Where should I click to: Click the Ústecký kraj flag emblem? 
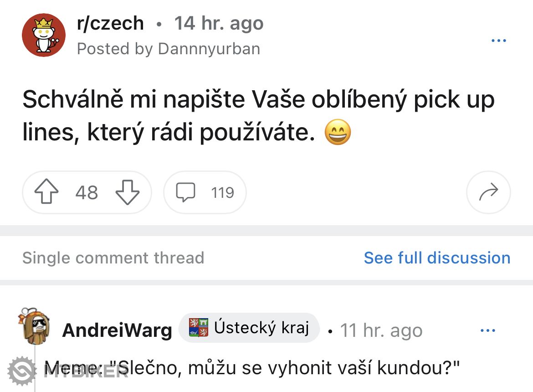[199, 327]
